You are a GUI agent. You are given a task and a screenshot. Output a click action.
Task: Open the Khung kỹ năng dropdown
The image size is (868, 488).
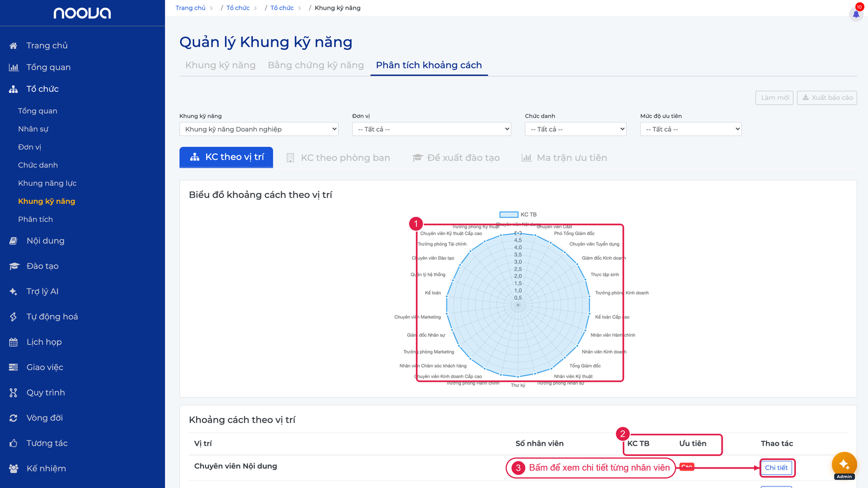(x=259, y=129)
